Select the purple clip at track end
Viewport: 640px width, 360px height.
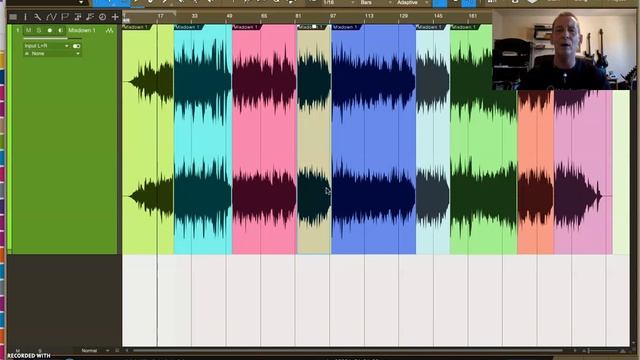pos(583,171)
